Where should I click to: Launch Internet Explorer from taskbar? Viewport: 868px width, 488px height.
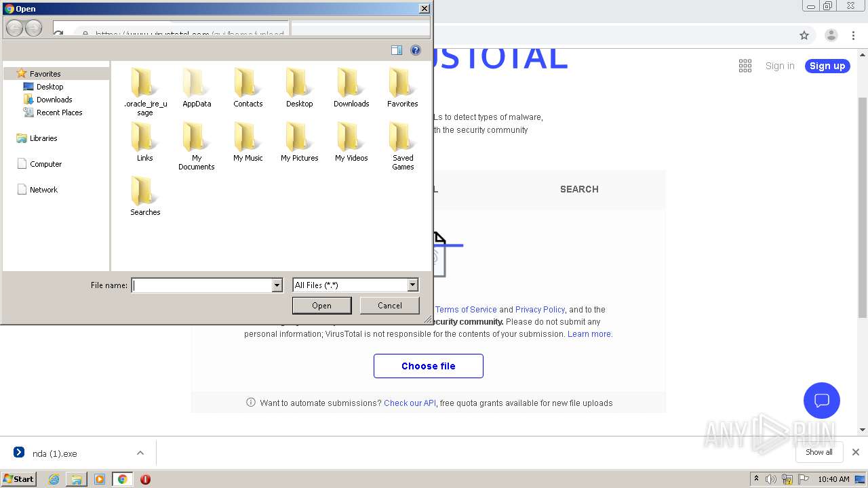click(x=54, y=479)
